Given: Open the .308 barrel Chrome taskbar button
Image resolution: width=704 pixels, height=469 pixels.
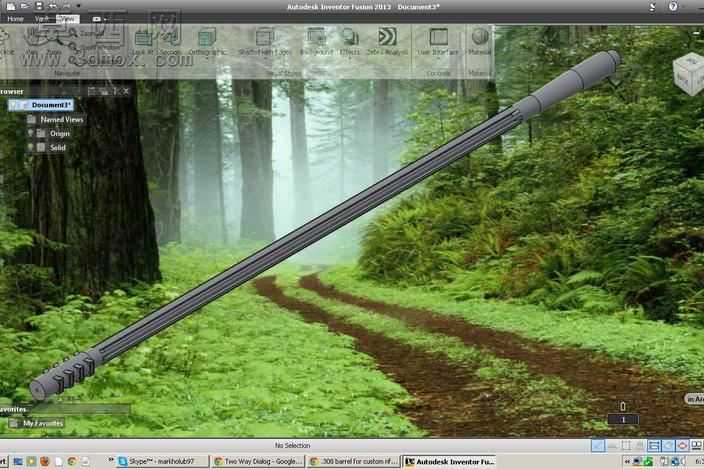Looking at the screenshot, I should [353, 461].
